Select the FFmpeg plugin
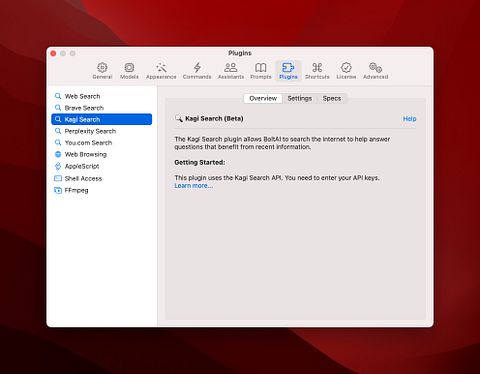This screenshot has height=374, width=480. pos(102,190)
